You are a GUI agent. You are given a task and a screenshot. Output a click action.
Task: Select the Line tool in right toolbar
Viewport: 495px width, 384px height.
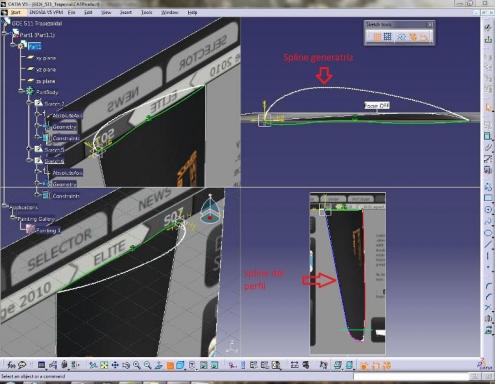pyautogui.click(x=488, y=244)
